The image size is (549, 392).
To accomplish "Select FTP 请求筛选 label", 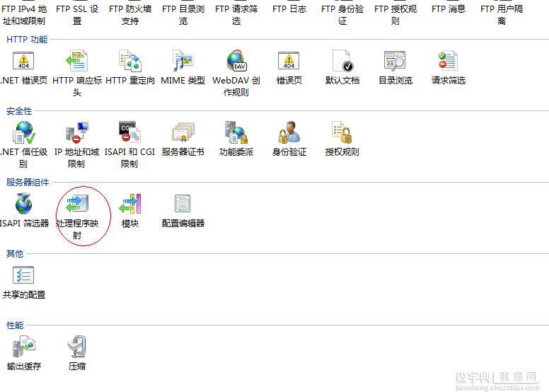I will [x=236, y=15].
